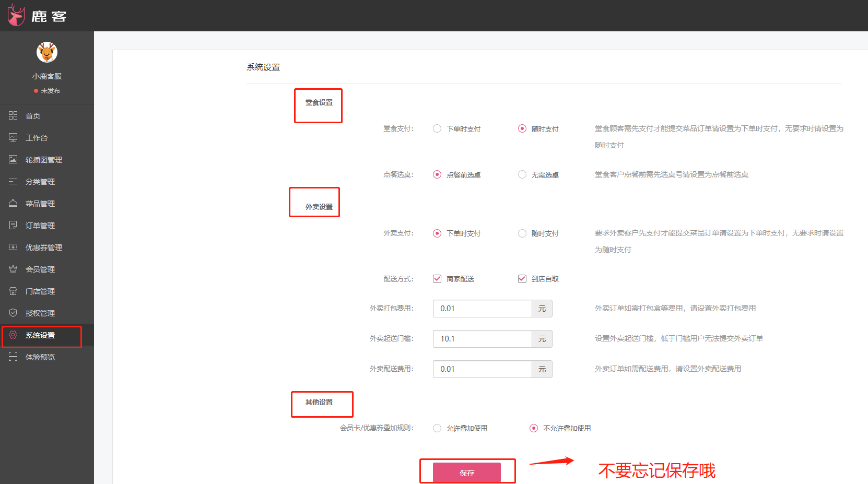The width and height of the screenshot is (868, 484).
Task: Click the hint text 外卖订单如需配送费用
Action: 668,369
